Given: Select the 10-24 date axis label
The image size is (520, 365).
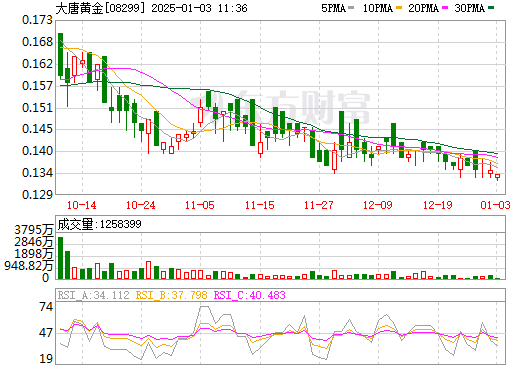Looking at the screenshot, I should tap(141, 205).
